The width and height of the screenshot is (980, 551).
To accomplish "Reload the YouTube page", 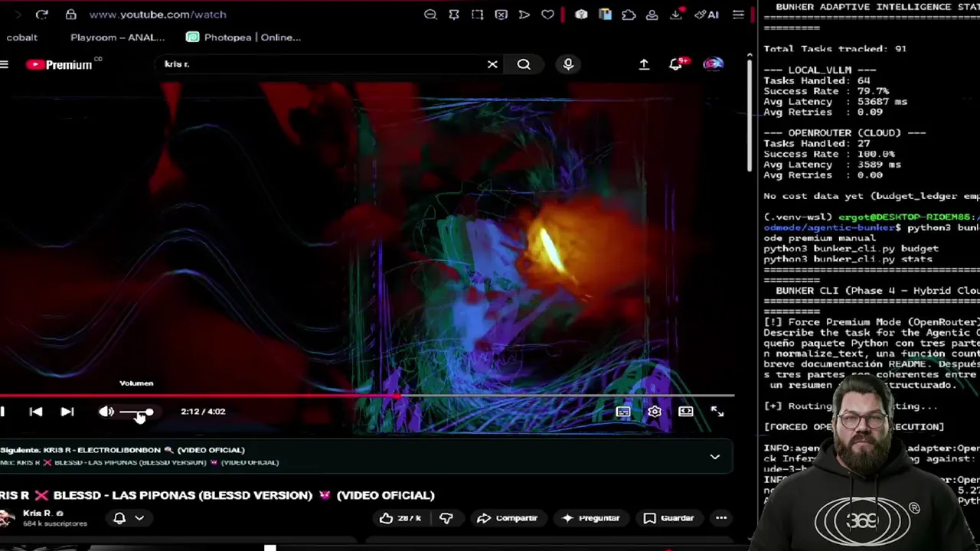I will pyautogui.click(x=41, y=14).
